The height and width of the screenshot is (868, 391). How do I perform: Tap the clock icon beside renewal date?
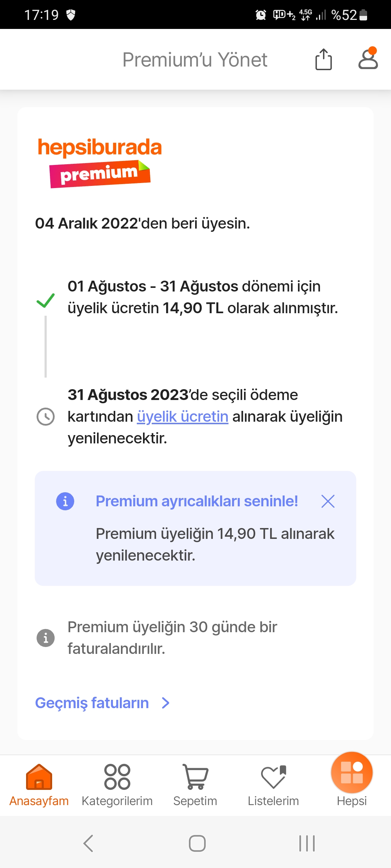(x=46, y=417)
